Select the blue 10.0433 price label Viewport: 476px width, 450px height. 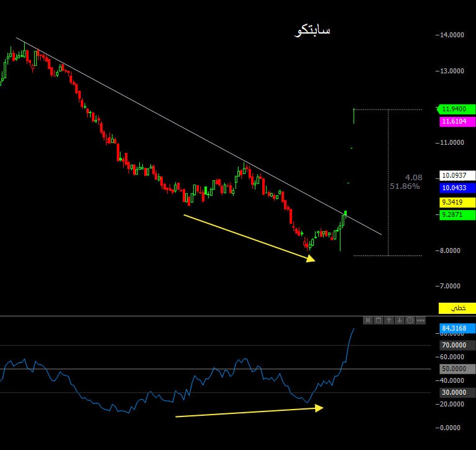point(457,188)
